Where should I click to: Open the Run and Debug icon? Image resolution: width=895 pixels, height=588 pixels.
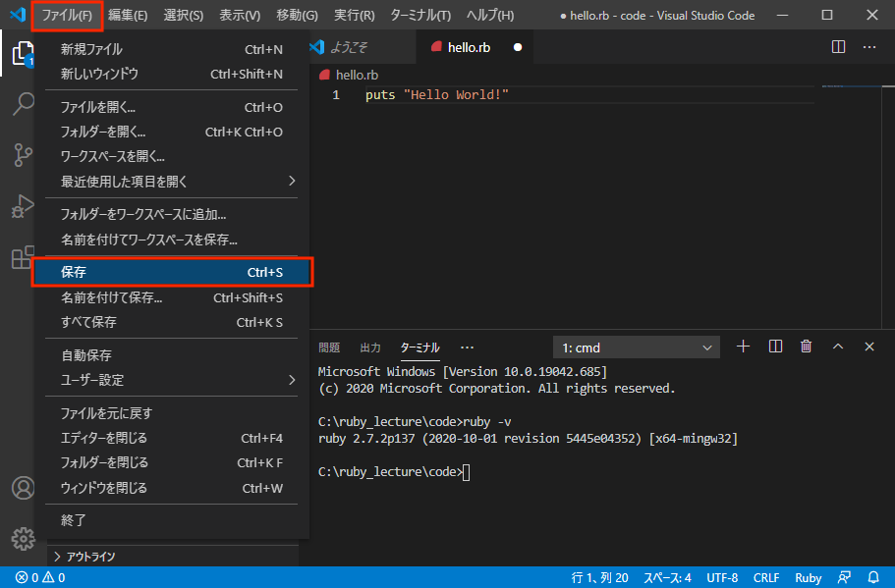23,206
